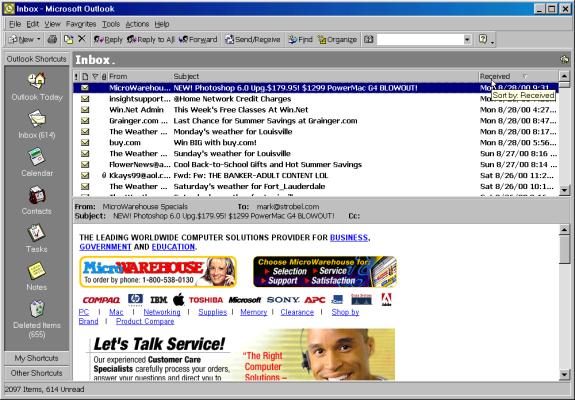The height and width of the screenshot is (400, 575).
Task: Open the Tools menu
Action: tap(111, 24)
